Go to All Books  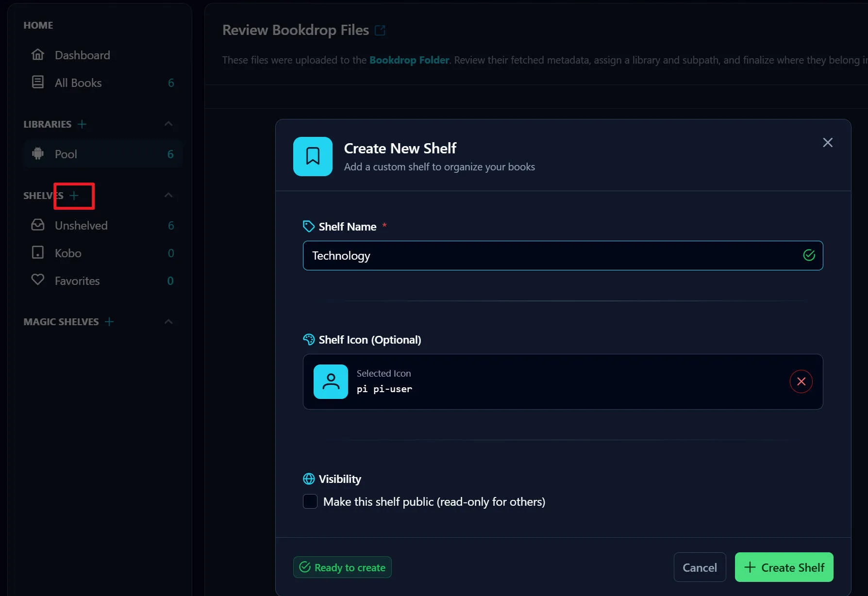[78, 83]
